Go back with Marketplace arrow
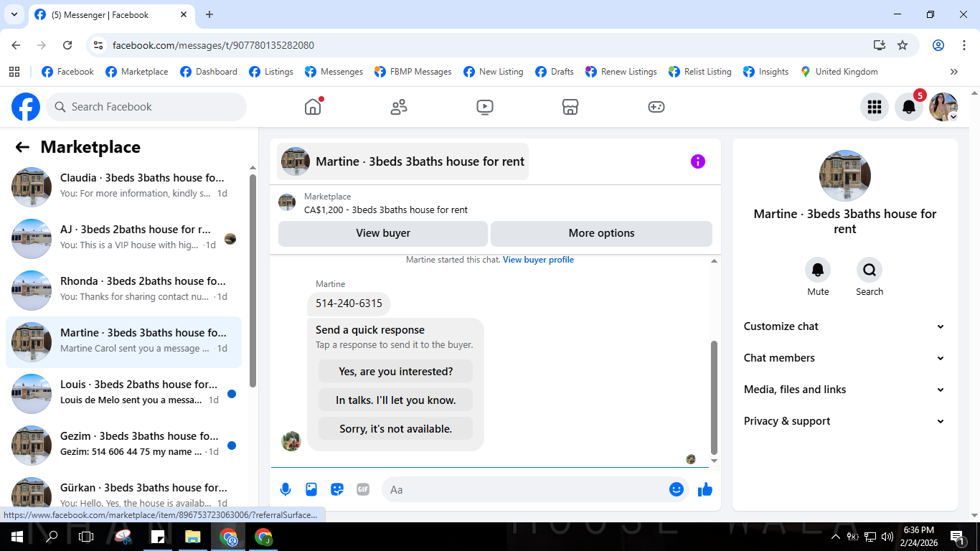 (x=22, y=147)
